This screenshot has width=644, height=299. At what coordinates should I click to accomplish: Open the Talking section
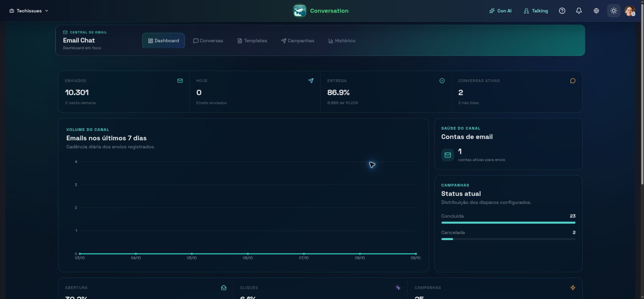click(536, 11)
